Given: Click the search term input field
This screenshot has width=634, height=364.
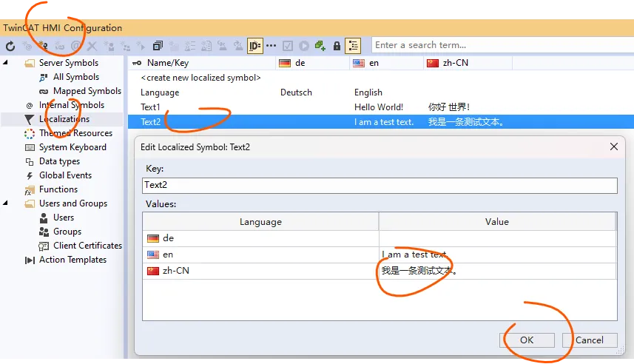Looking at the screenshot, I should [x=502, y=45].
